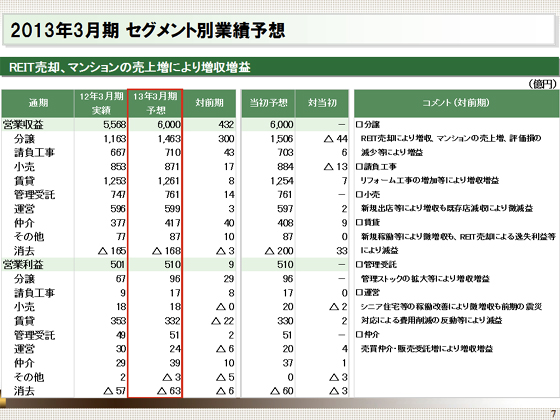Select the 対当初 column header
Screen dimensions: 560x420
(x=322, y=103)
